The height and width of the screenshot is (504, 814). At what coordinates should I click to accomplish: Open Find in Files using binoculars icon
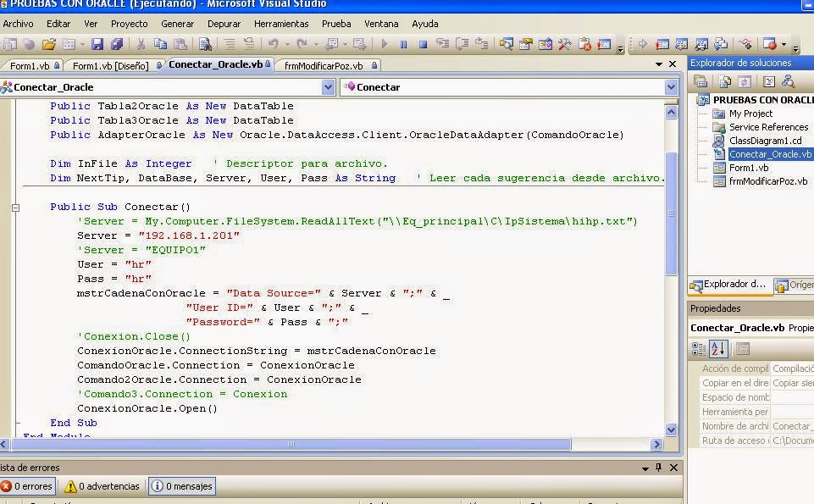(206, 45)
